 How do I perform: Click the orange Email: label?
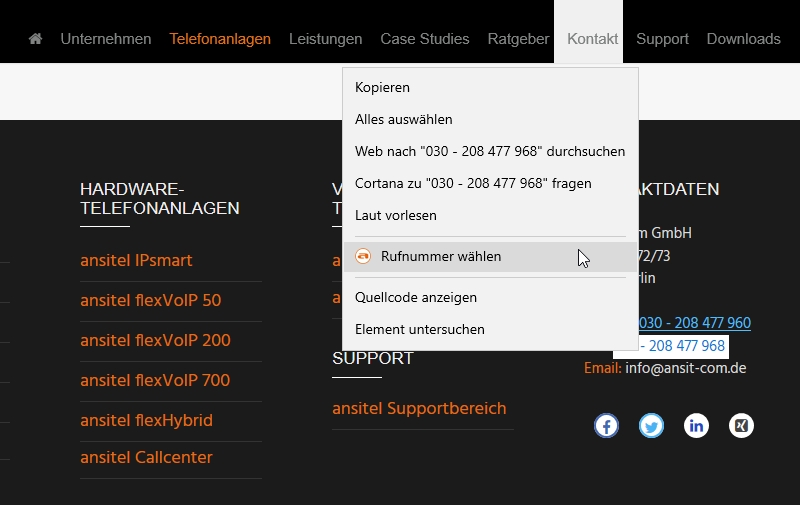(x=603, y=368)
